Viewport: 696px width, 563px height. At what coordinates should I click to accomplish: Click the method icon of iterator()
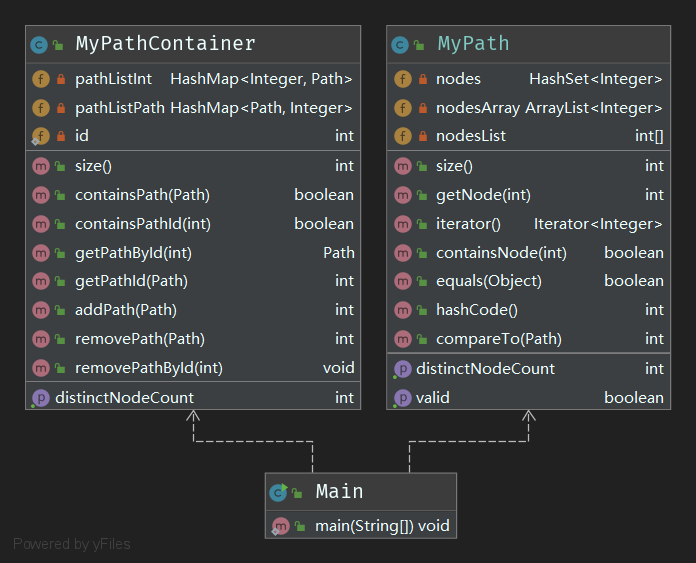pos(403,224)
